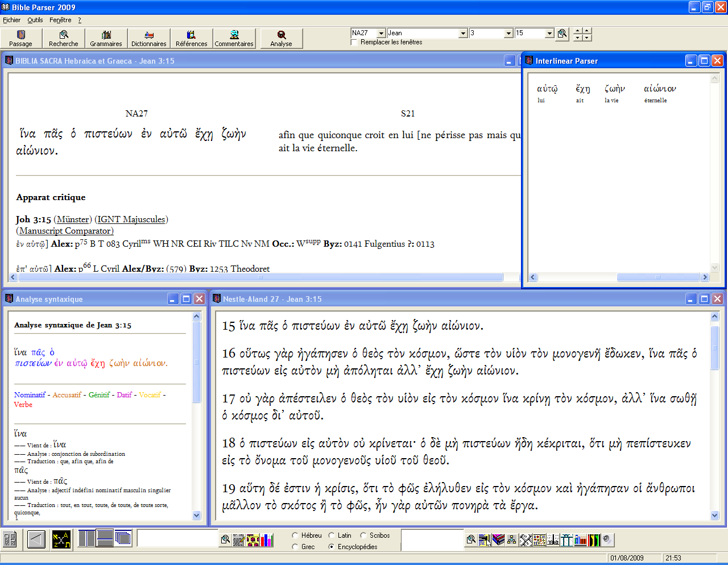Viewport: 728px width, 565px height.
Task: Select the Scribos radio button
Action: tap(363, 535)
